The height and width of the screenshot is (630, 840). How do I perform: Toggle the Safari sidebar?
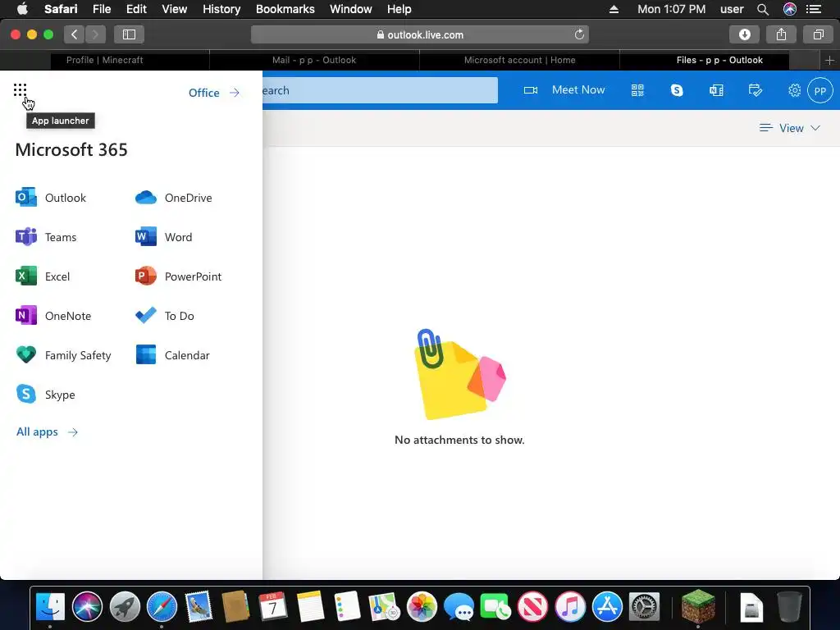(129, 34)
